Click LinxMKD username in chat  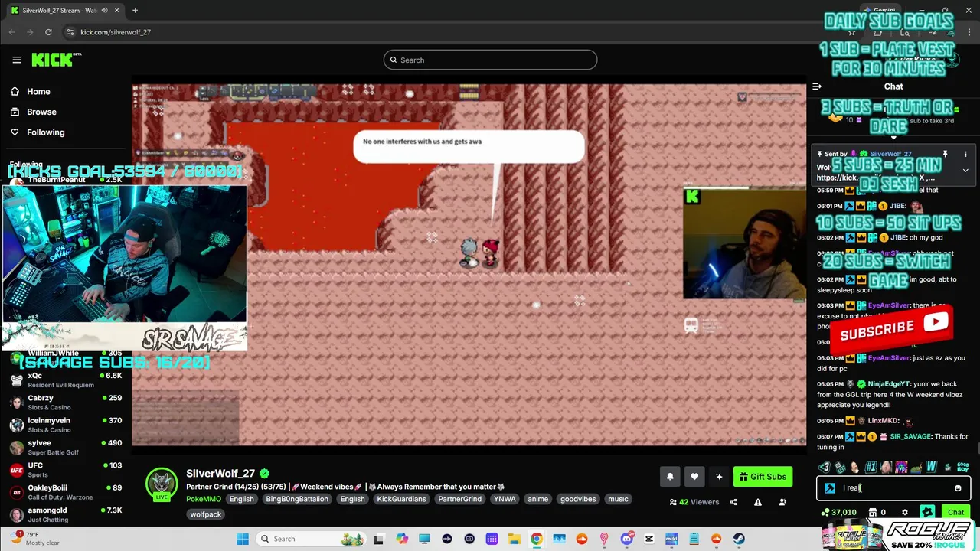[883, 421]
